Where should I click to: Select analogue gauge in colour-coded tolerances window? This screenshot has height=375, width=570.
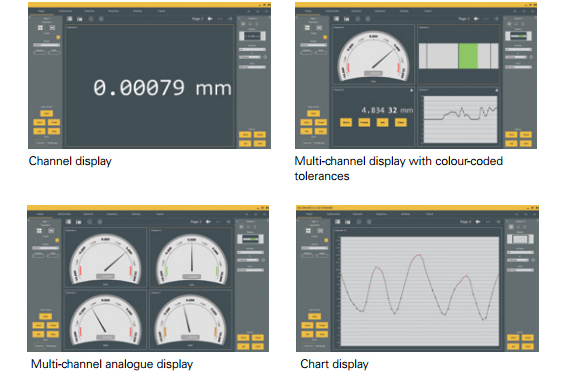pos(373,55)
